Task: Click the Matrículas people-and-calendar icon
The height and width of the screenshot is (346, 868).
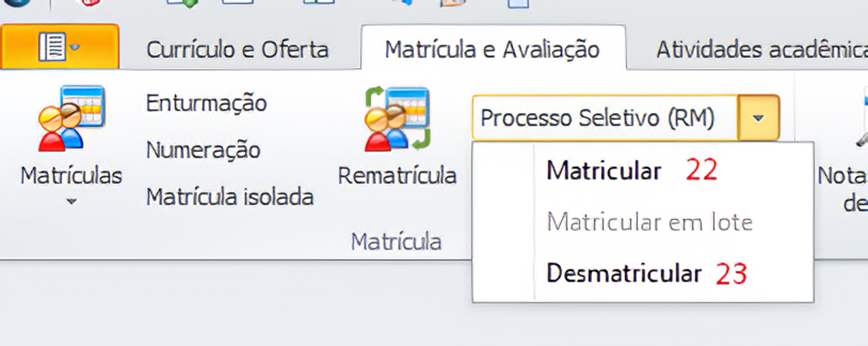Action: coord(71,118)
